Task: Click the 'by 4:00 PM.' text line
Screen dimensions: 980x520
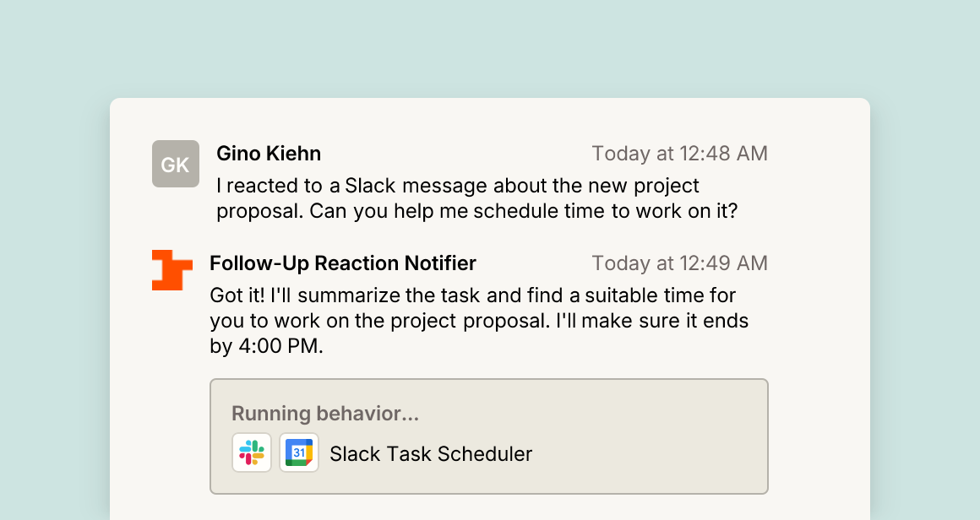Action: click(266, 346)
